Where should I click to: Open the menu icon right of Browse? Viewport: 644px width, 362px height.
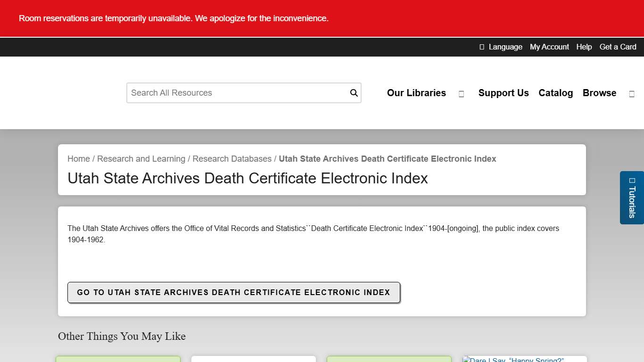pos(632,93)
